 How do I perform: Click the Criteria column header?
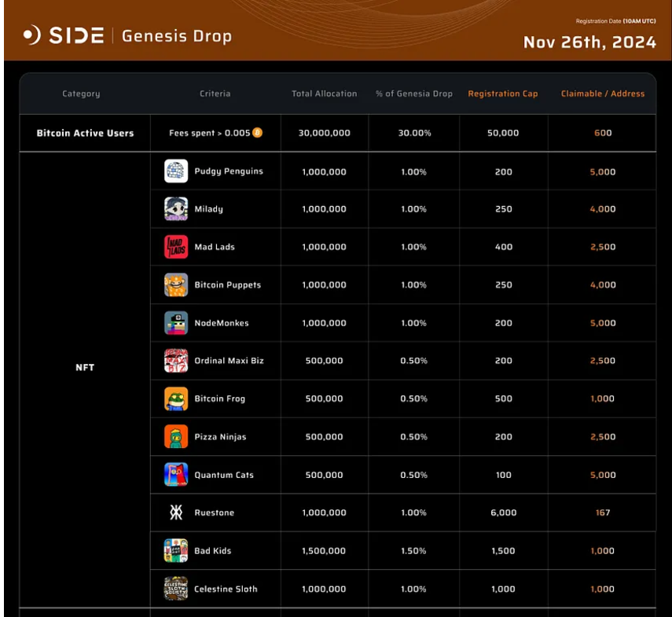coord(215,94)
